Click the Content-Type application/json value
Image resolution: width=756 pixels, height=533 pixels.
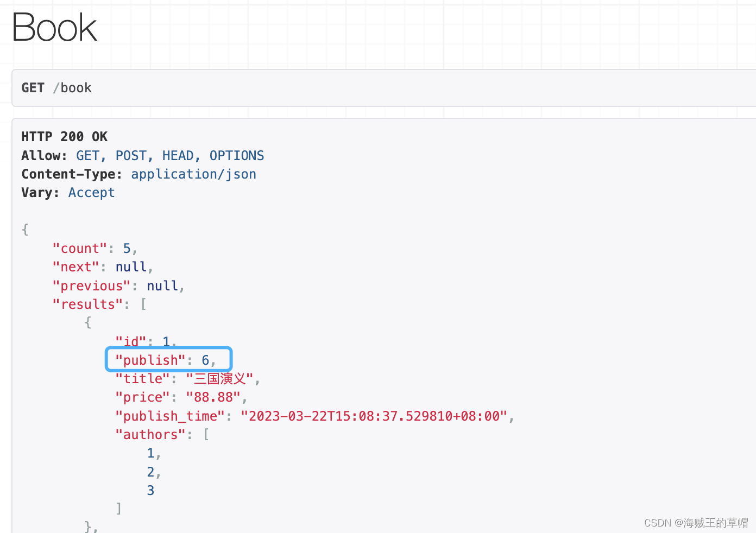tap(193, 174)
